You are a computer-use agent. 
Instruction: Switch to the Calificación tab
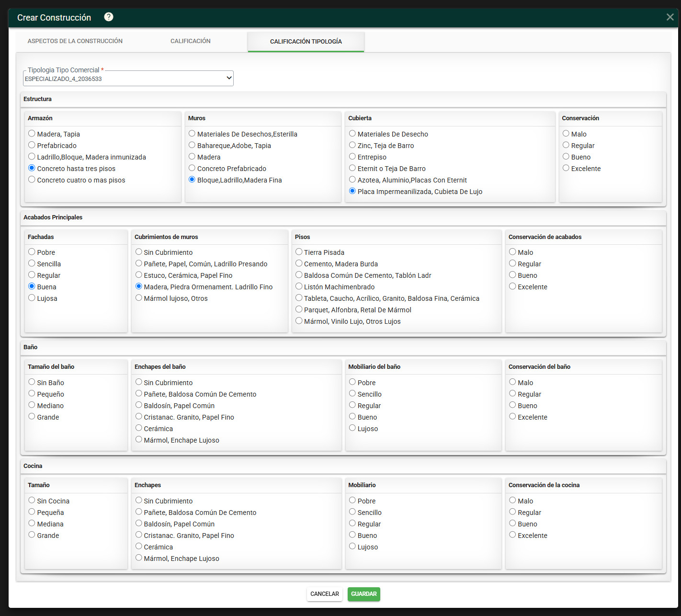click(x=191, y=41)
